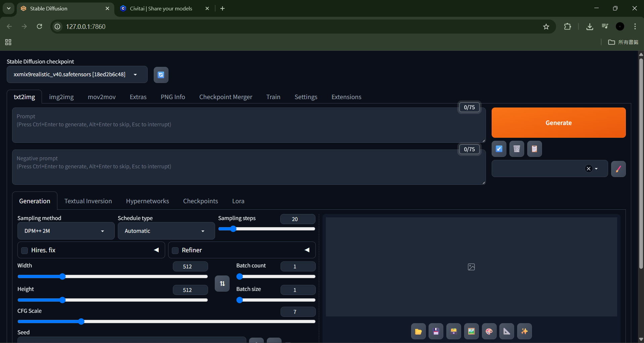
Task: Click the paintbrush edit styles icon
Action: click(x=618, y=169)
